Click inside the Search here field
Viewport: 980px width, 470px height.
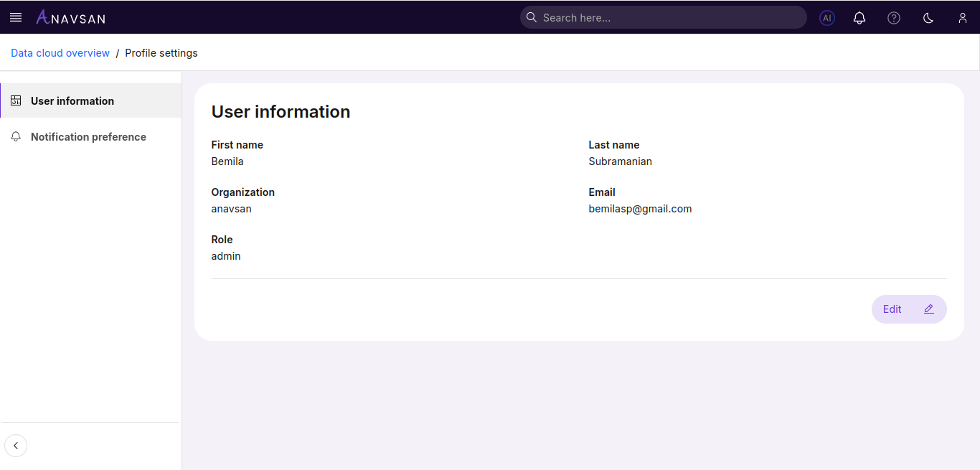click(x=663, y=17)
